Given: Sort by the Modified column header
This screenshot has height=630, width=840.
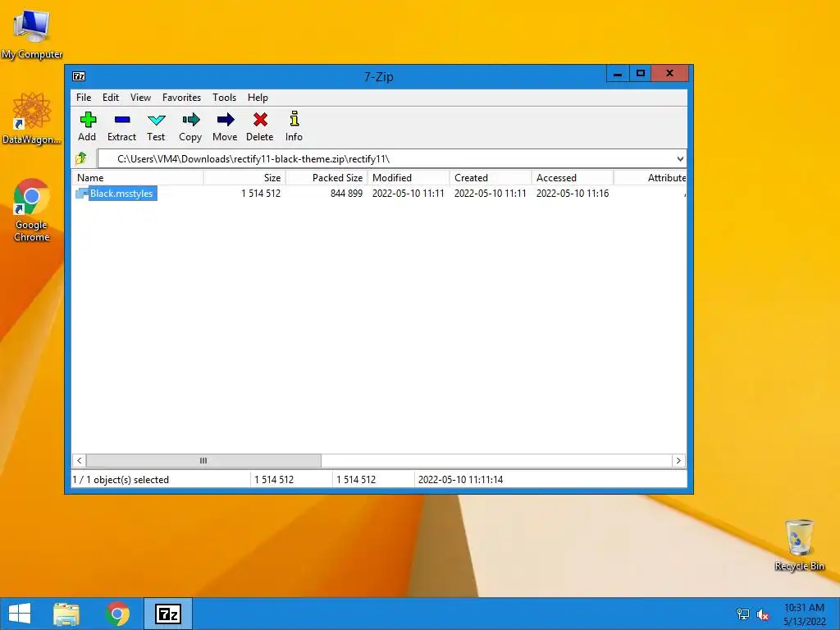Looking at the screenshot, I should (409, 178).
